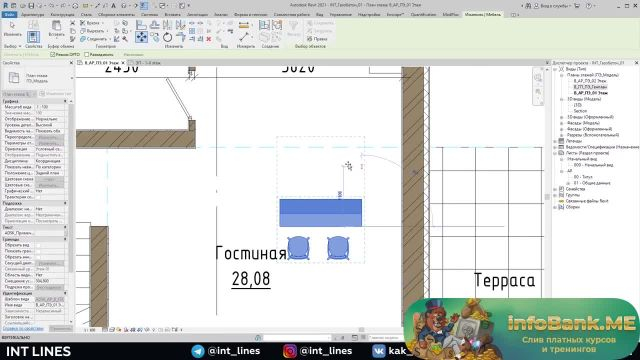Open the Properties palette button in ribbon
The width and height of the screenshot is (640, 360).
[33, 37]
